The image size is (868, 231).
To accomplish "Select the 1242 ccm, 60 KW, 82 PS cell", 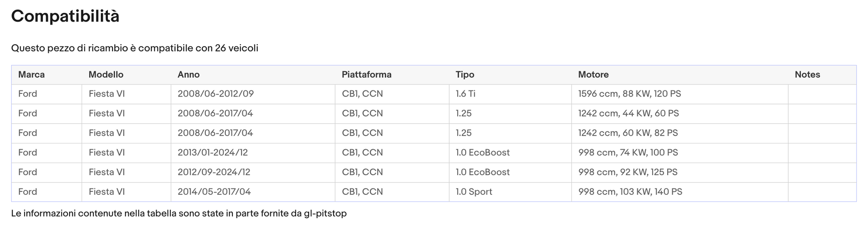I will point(680,134).
